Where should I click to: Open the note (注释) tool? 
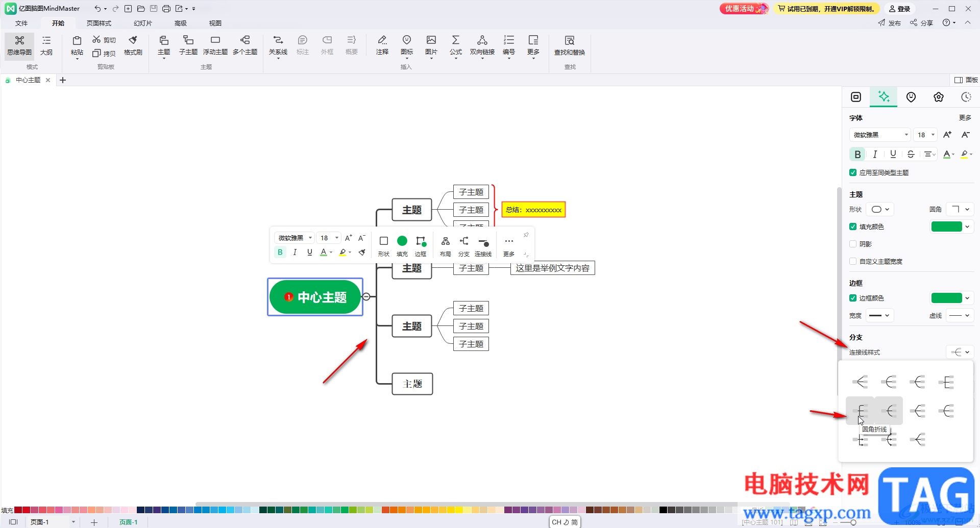point(382,45)
